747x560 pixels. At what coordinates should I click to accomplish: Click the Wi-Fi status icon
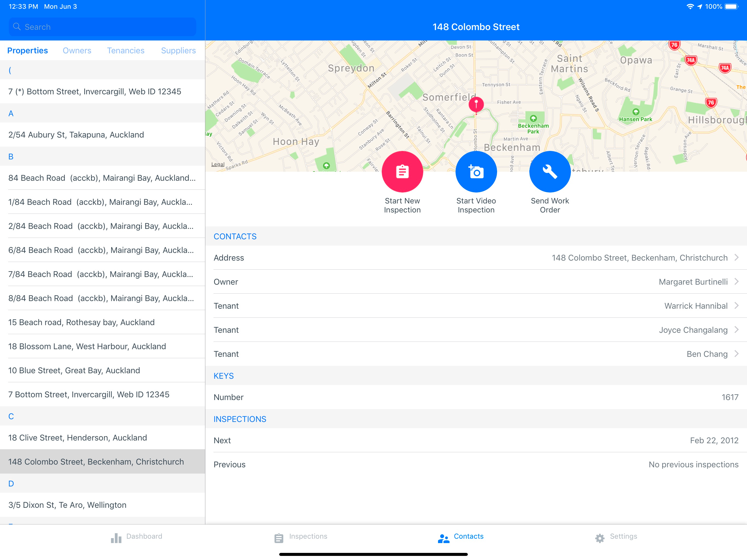click(x=690, y=6)
